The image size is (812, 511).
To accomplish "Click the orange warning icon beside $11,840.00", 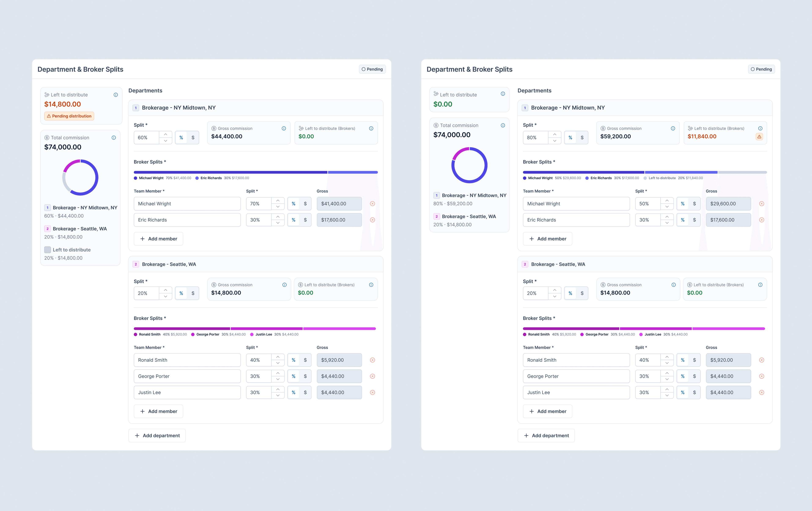I will tap(759, 137).
